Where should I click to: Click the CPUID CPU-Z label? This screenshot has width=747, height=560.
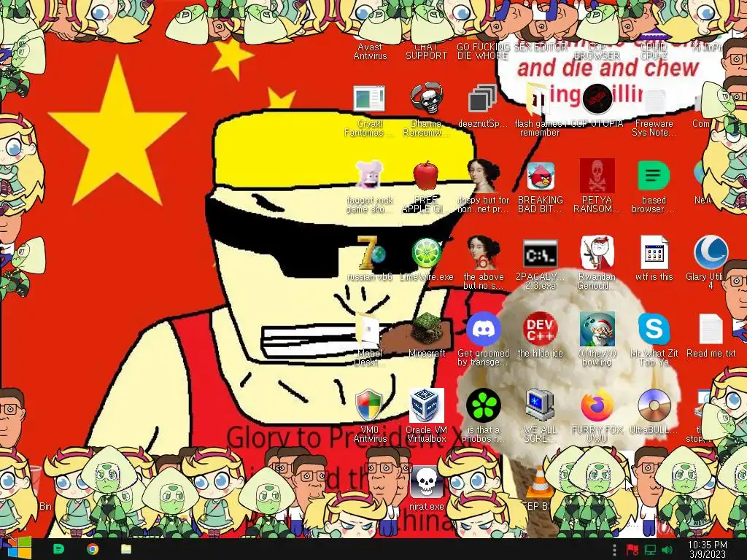[x=654, y=52]
